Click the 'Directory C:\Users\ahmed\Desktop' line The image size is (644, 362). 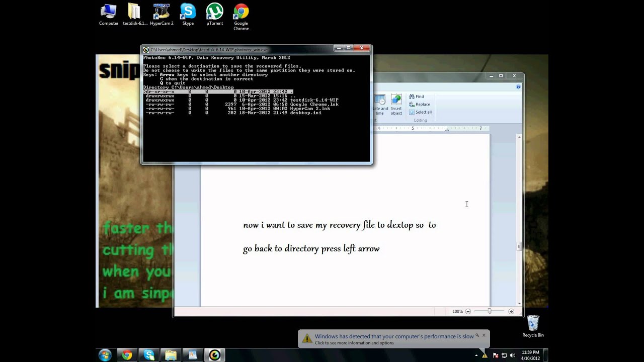(189, 87)
